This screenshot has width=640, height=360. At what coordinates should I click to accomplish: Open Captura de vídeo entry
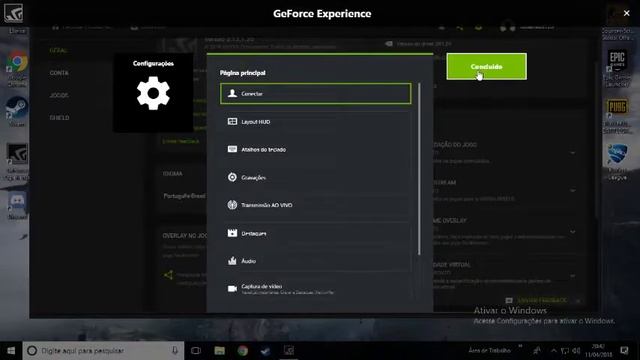(x=316, y=289)
